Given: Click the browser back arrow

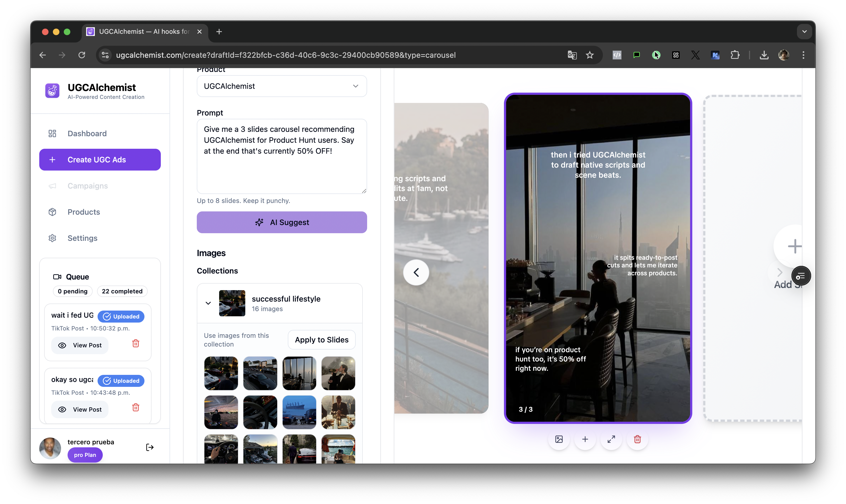Looking at the screenshot, I should (43, 55).
